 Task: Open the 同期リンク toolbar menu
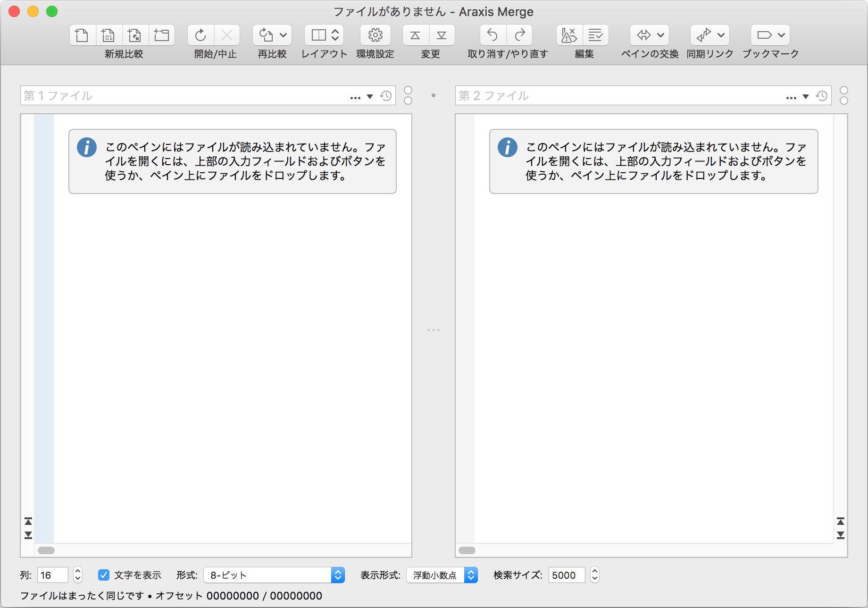pyautogui.click(x=709, y=35)
